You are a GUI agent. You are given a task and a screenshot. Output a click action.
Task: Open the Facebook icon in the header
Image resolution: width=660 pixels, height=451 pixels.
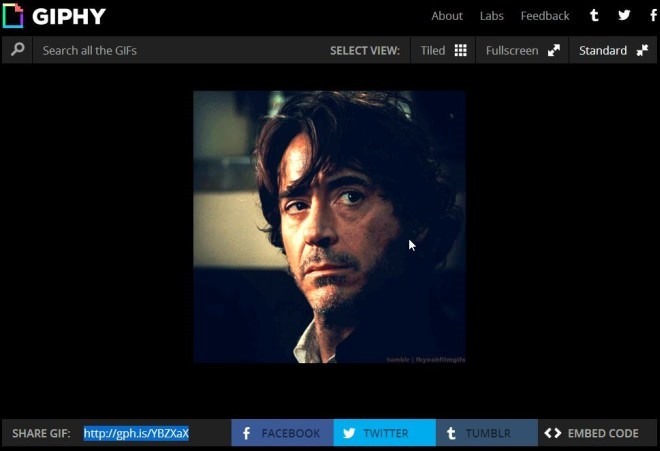point(653,16)
